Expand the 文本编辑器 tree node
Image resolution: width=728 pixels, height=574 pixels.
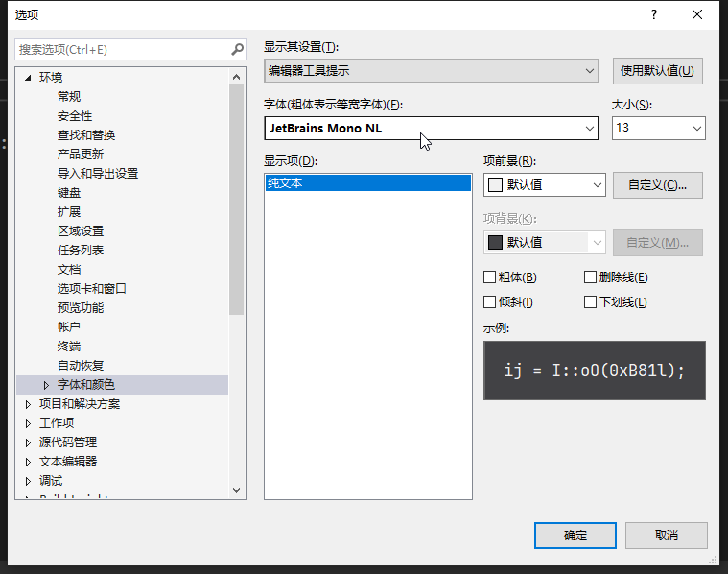click(x=28, y=462)
